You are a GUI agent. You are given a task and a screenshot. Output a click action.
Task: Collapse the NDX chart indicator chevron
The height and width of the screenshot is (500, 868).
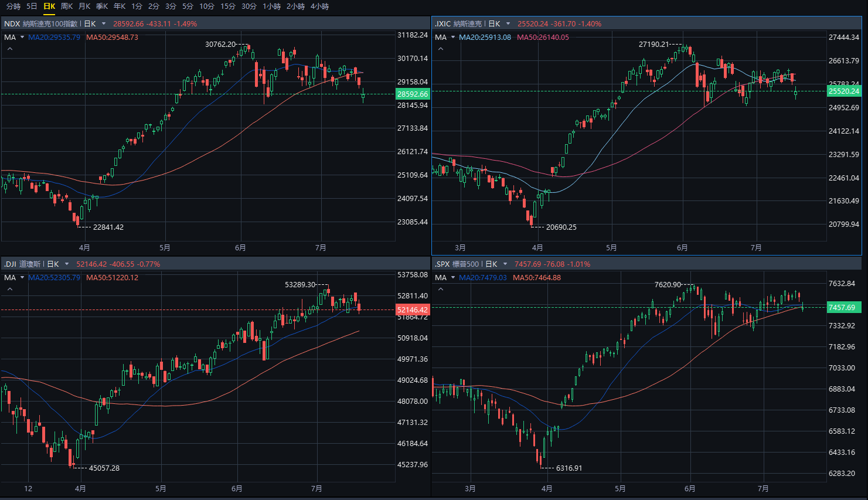pos(9,49)
